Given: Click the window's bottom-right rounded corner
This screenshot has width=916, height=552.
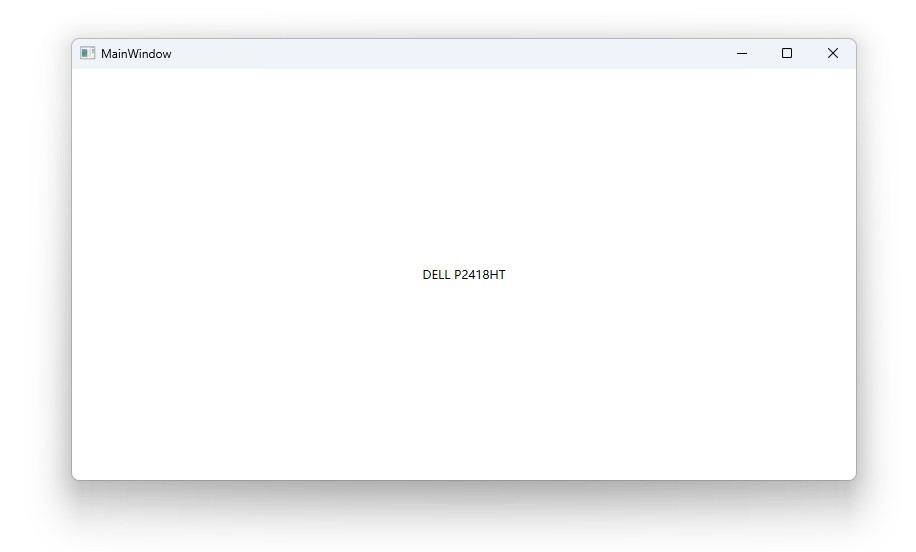Looking at the screenshot, I should pyautogui.click(x=854, y=478).
